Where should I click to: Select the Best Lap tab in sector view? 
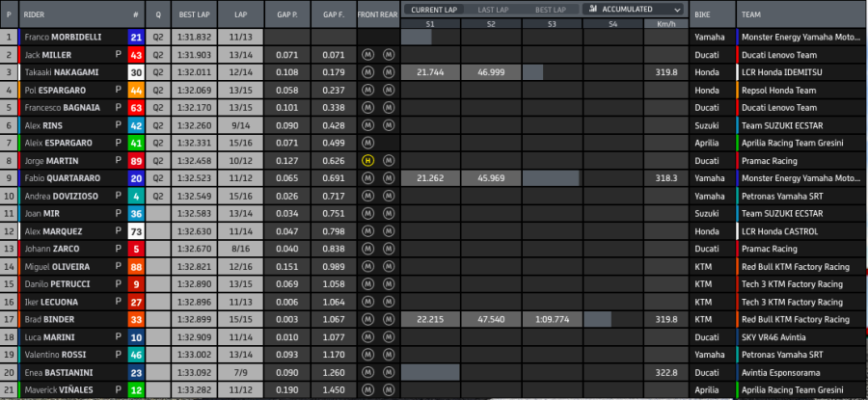click(x=551, y=9)
